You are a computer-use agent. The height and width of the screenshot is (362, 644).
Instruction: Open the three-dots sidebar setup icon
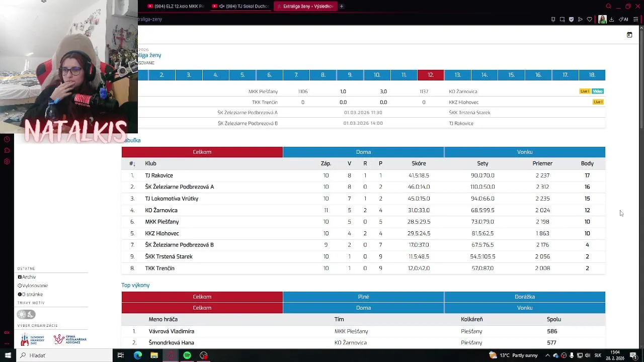[x=7, y=343]
